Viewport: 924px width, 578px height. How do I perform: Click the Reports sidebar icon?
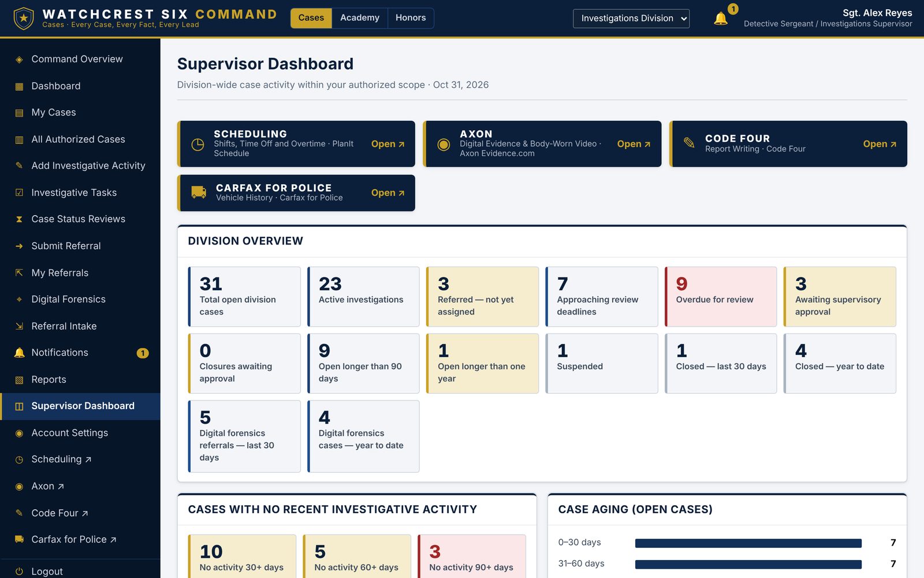[x=19, y=380]
